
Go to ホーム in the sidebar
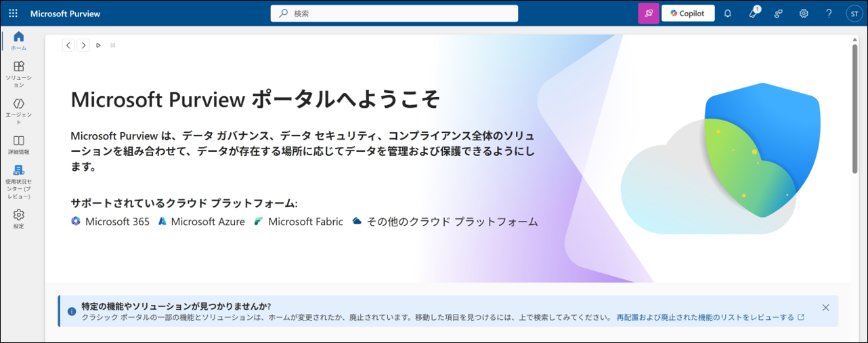coord(18,41)
